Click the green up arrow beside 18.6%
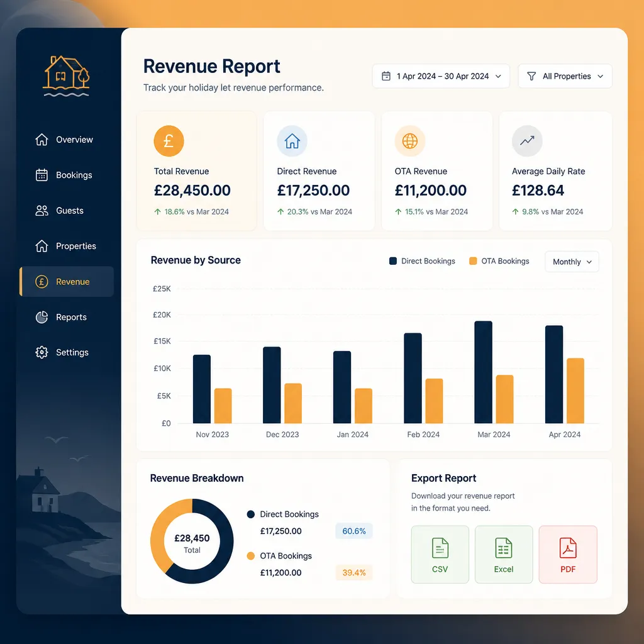Viewport: 644px width, 644px height. pos(157,212)
